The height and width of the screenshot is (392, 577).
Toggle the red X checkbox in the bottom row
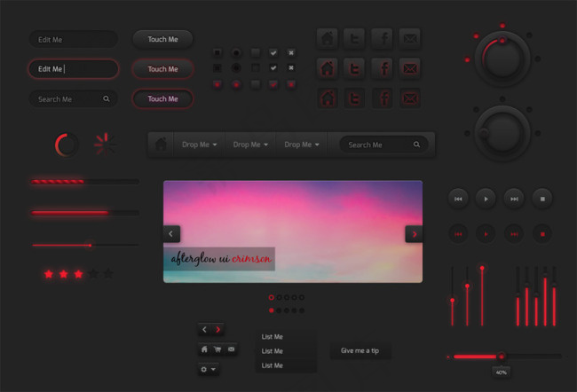point(291,84)
